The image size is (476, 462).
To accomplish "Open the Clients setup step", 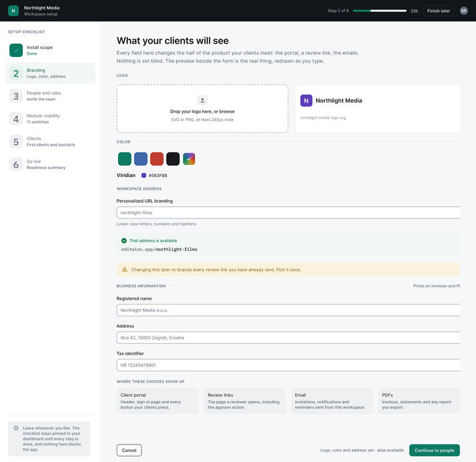I will [50, 141].
